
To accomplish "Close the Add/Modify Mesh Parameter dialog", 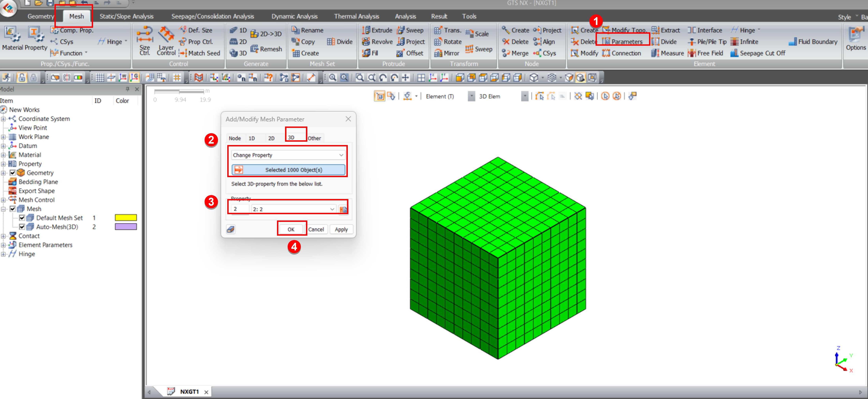I will coord(348,119).
